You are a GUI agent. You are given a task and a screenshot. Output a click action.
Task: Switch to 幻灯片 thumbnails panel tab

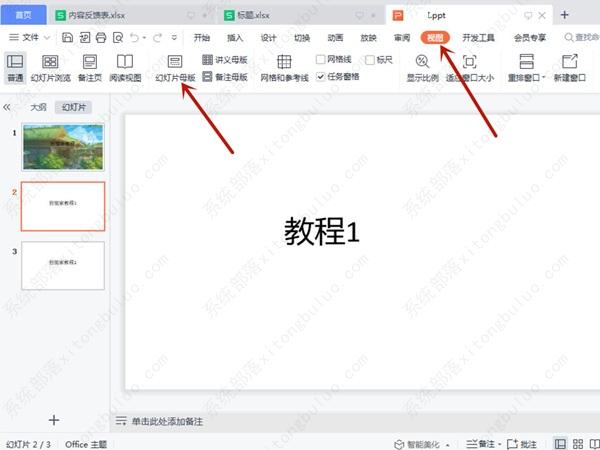pyautogui.click(x=73, y=108)
